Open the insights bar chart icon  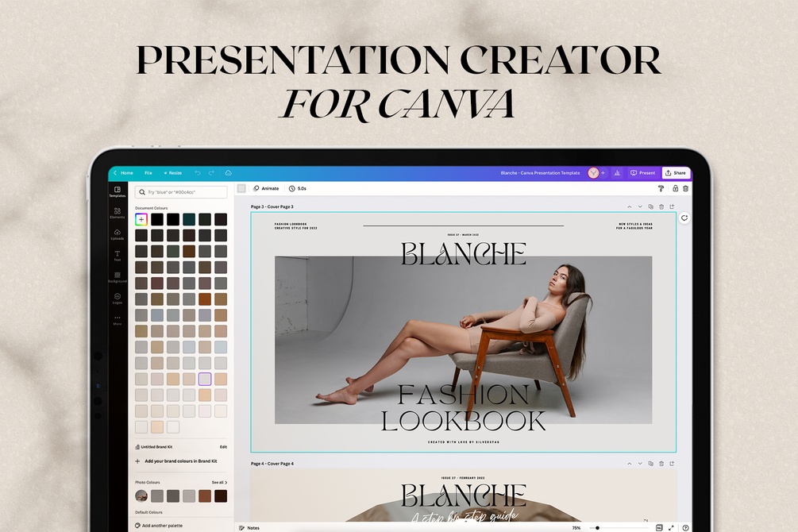pos(617,173)
